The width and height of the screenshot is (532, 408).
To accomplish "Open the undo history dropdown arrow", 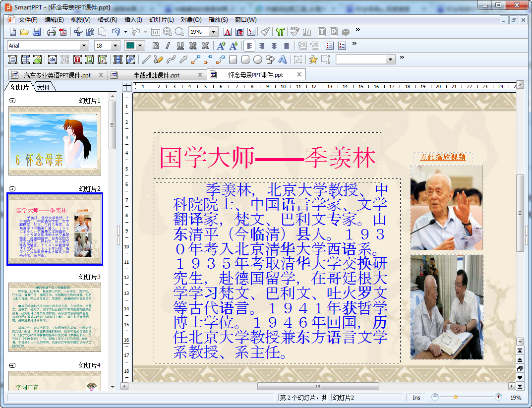I will click(x=125, y=32).
